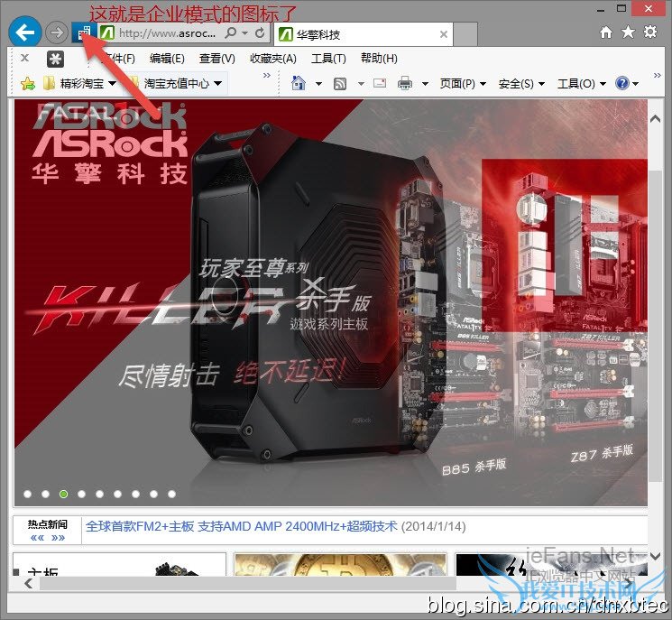Open the 安全(S) dropdown menu

click(x=521, y=83)
